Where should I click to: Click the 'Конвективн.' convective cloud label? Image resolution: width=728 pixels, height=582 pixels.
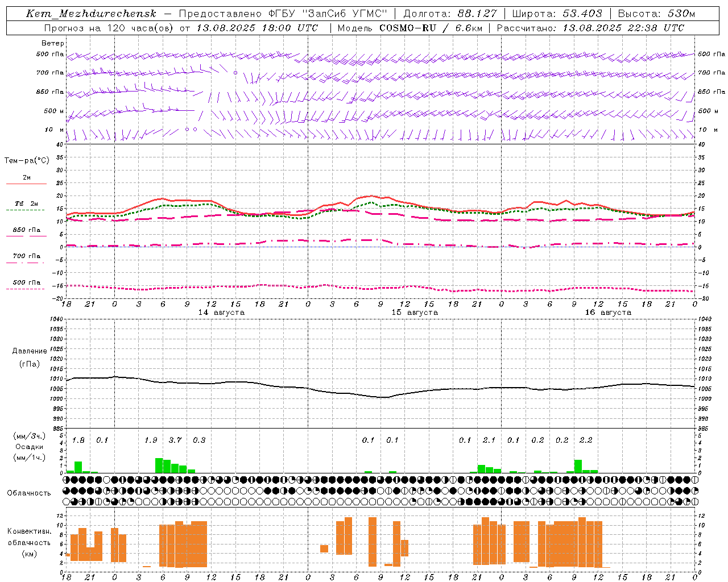click(x=29, y=531)
